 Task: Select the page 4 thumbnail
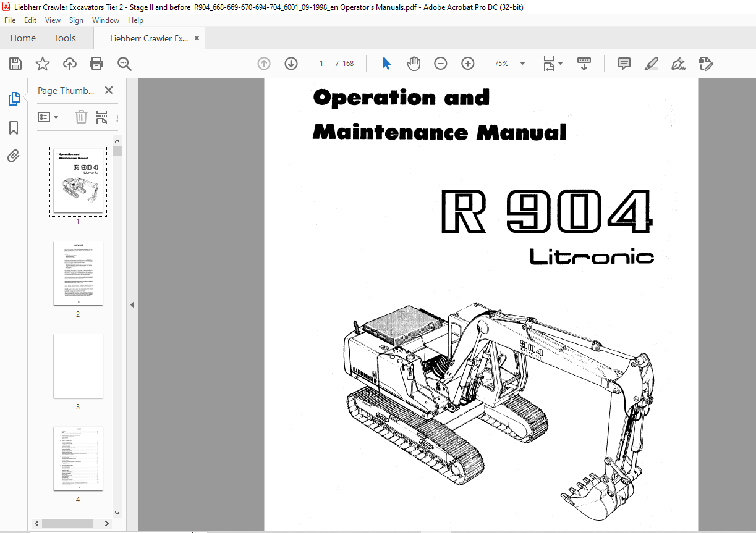tap(78, 459)
